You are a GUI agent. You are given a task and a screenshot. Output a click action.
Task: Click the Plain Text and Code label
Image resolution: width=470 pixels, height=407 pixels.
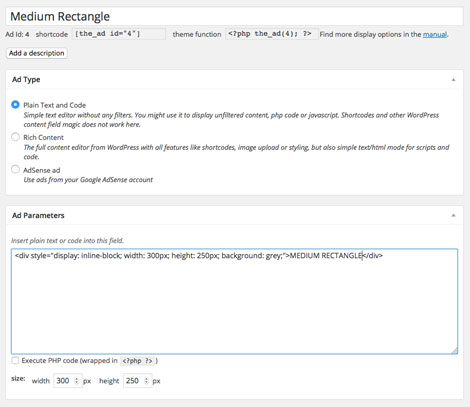point(55,105)
